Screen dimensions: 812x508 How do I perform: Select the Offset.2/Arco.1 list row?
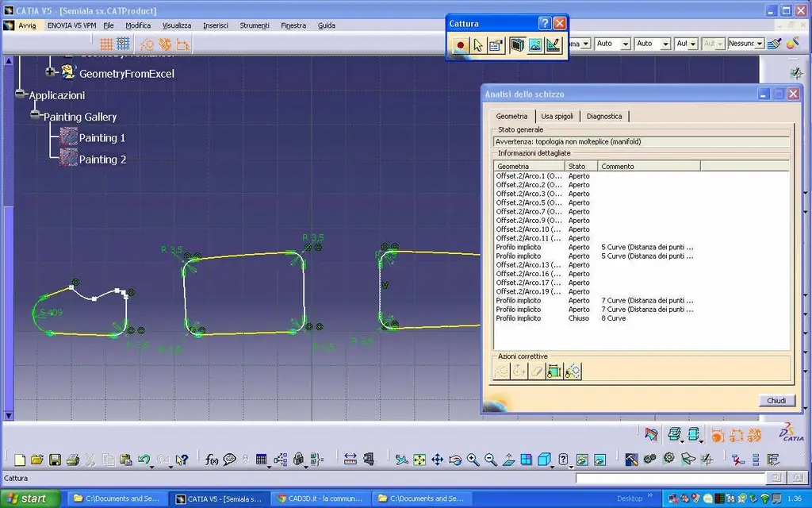[641, 176]
